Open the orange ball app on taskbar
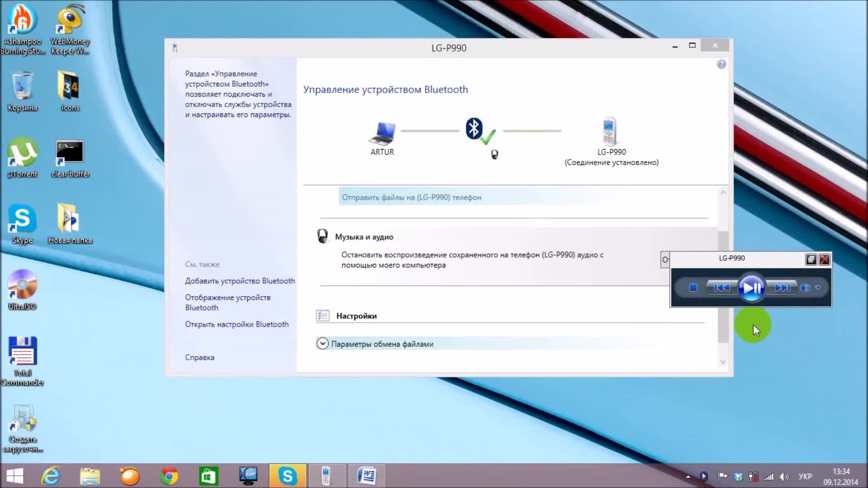This screenshot has width=868, height=488. tap(130, 476)
